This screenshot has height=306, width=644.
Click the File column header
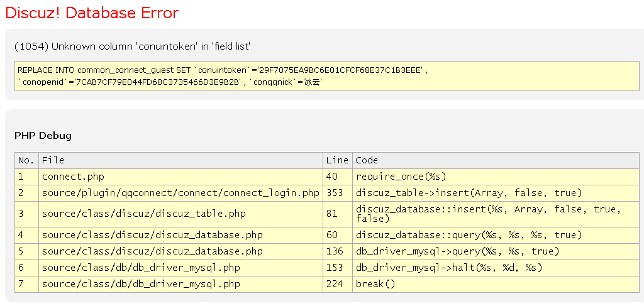tap(53, 160)
